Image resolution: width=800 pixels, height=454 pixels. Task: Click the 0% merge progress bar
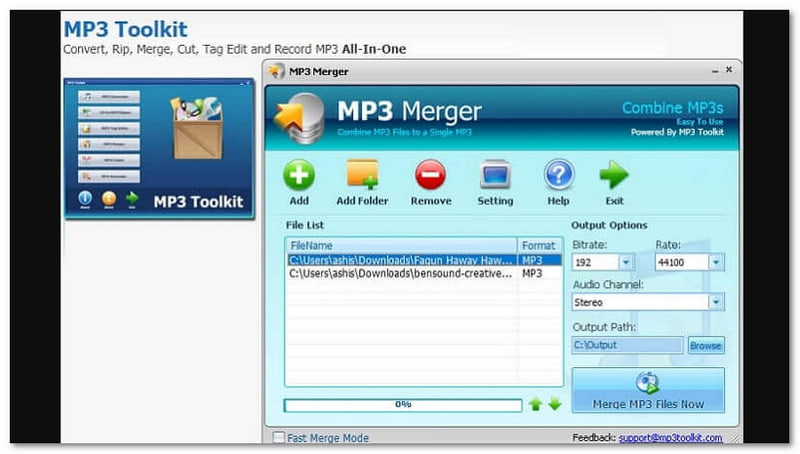coord(403,405)
